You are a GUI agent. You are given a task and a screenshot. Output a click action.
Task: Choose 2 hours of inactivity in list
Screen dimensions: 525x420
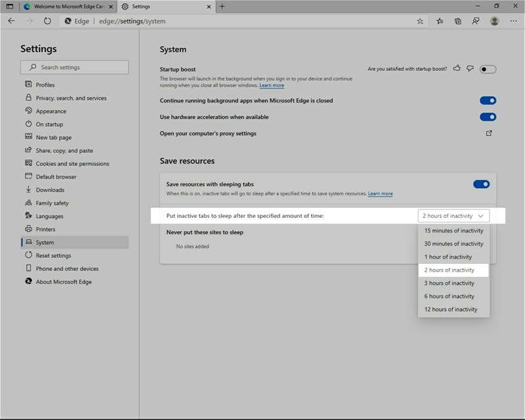coord(453,270)
